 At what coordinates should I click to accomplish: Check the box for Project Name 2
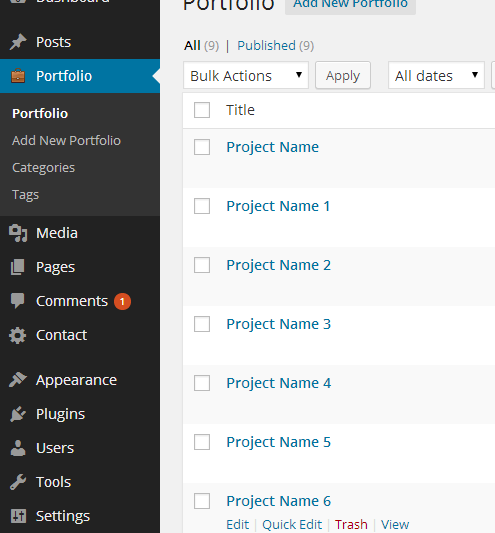(x=202, y=265)
